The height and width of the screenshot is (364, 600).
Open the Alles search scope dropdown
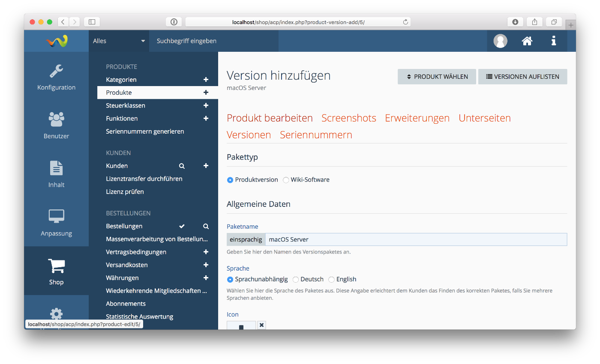click(x=119, y=41)
